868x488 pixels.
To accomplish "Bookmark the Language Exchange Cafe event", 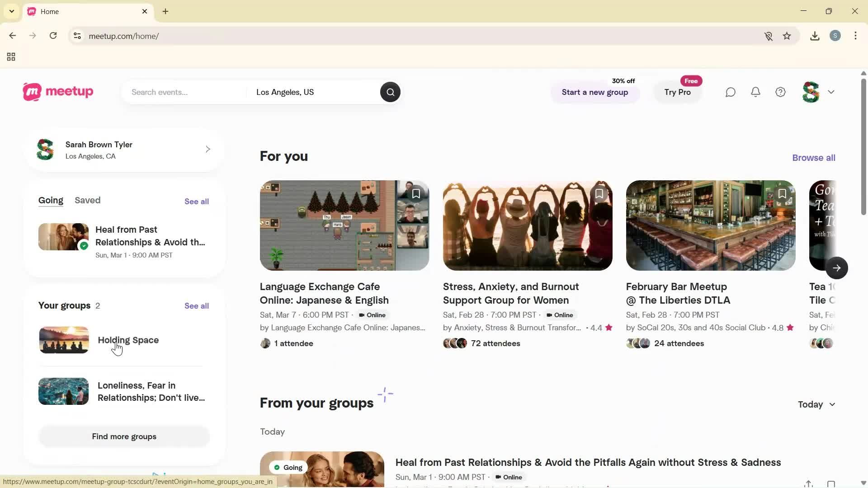I will pyautogui.click(x=416, y=193).
